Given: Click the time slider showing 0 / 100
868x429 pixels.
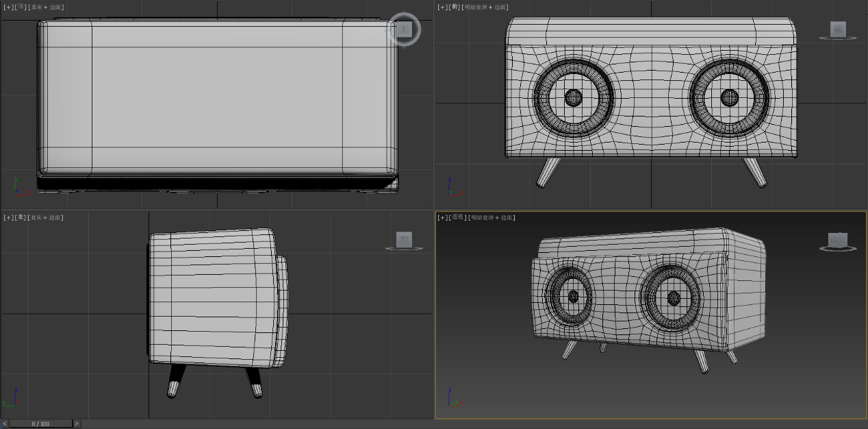Looking at the screenshot, I should [x=40, y=424].
